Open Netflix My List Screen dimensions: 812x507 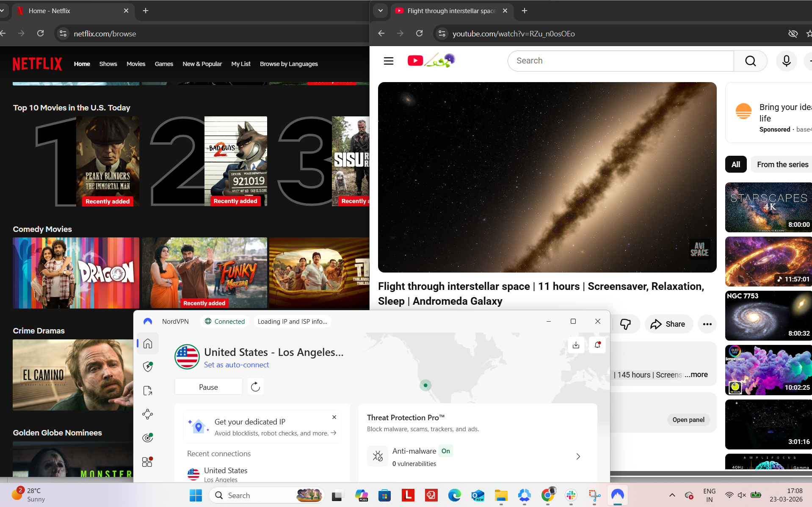coord(241,64)
